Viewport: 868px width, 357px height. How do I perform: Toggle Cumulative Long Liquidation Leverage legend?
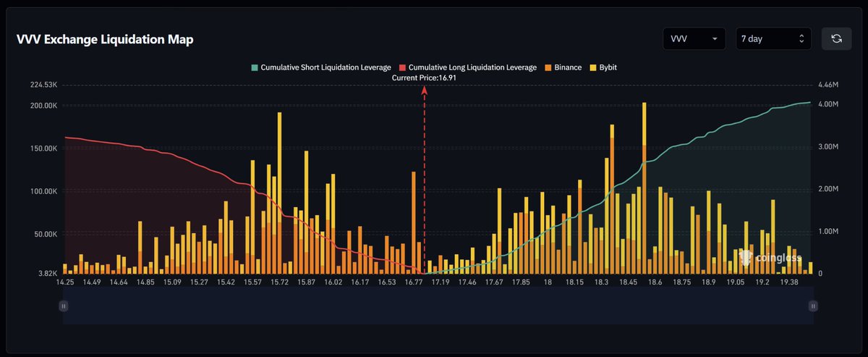(x=468, y=67)
